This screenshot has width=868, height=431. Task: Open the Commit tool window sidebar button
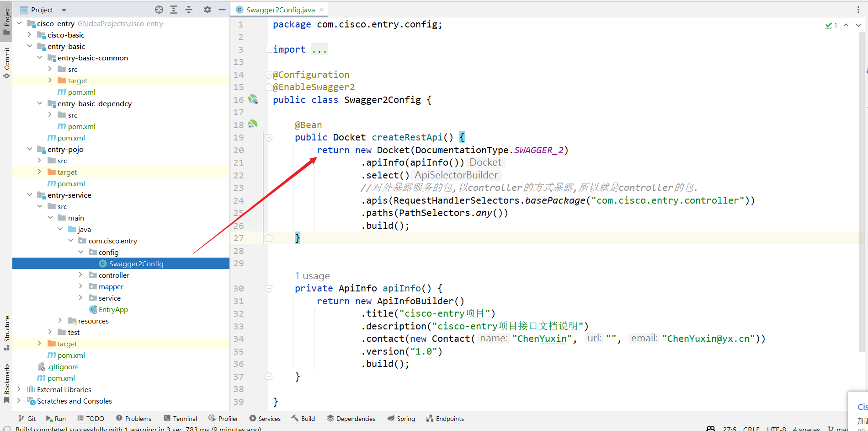point(6,63)
